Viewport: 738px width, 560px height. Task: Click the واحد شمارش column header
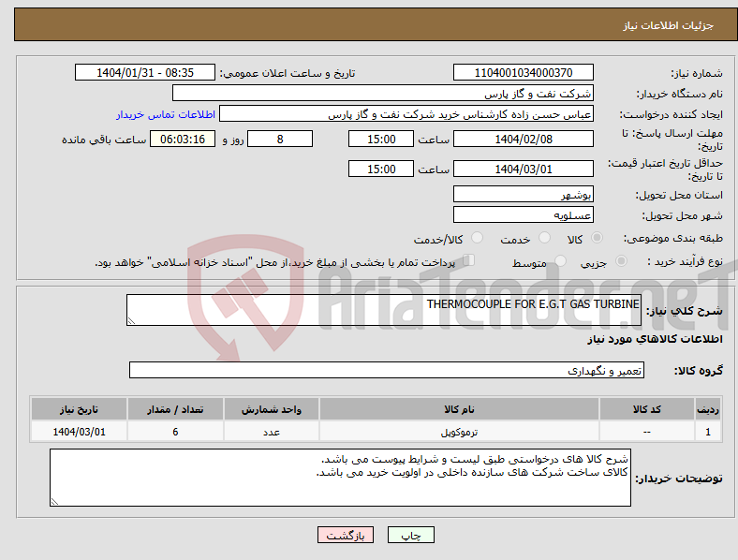pyautogui.click(x=272, y=409)
